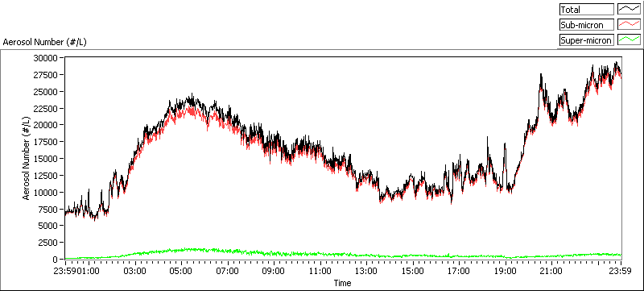
Task: Click the 17:00 time axis label
Action: tap(459, 271)
